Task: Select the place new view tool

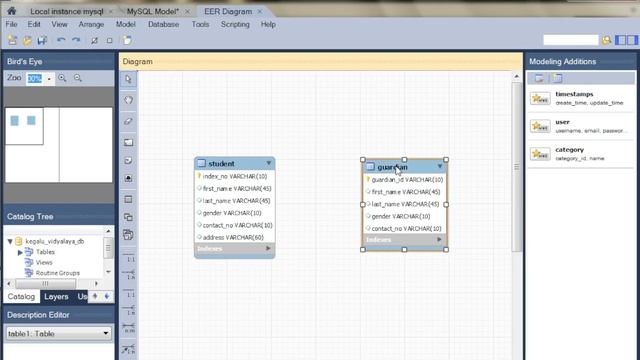Action: coord(129,217)
